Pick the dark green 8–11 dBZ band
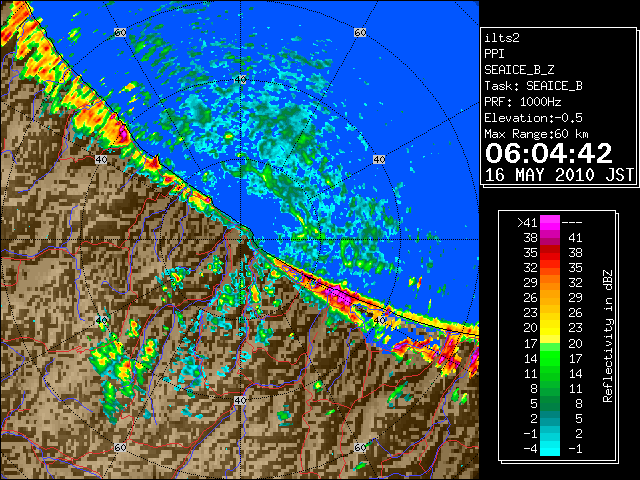This screenshot has height=480, width=640. click(550, 389)
